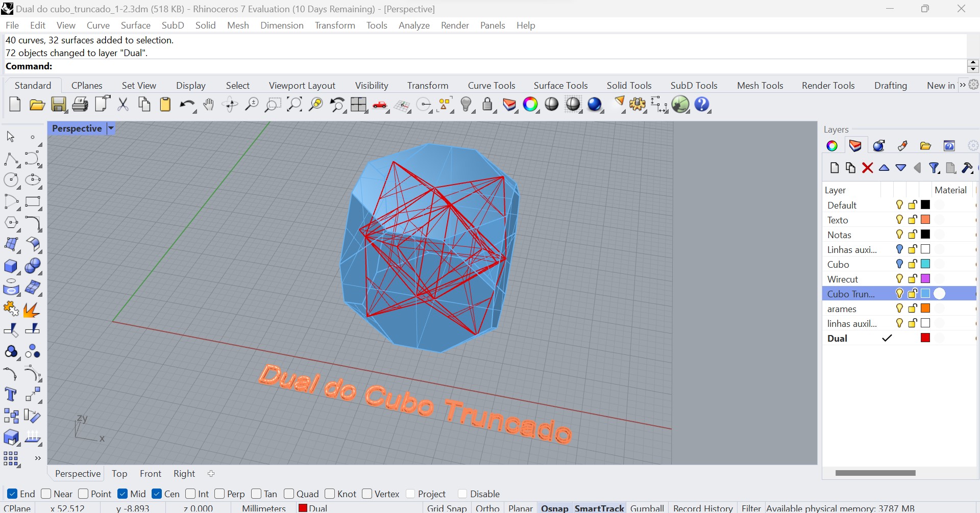Open the Materials panel sphere icon
980x513 pixels.
coord(878,146)
